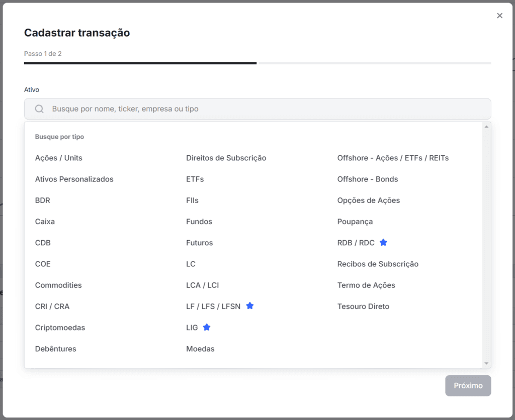Click the star icon beside LIG
Image resolution: width=515 pixels, height=420 pixels.
click(207, 328)
